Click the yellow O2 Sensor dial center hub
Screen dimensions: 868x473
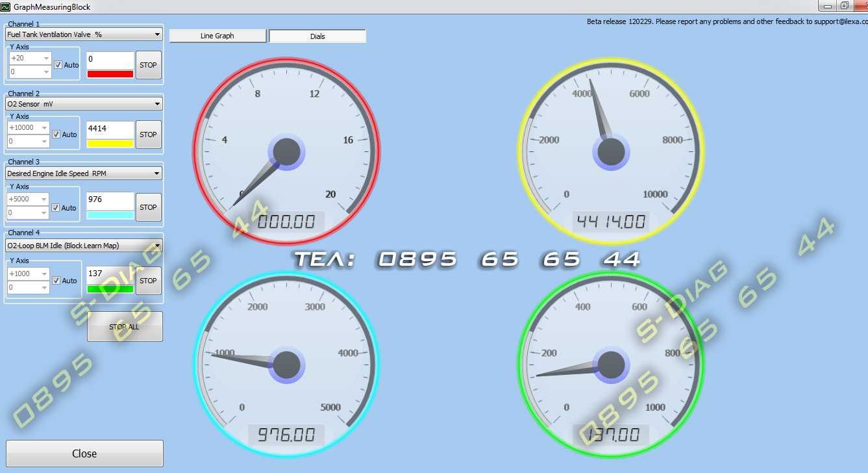point(610,152)
